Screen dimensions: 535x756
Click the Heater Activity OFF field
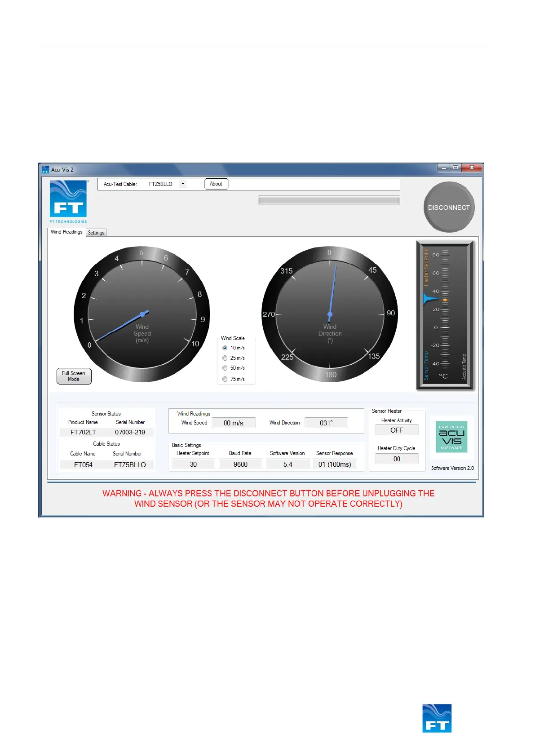pos(397,430)
